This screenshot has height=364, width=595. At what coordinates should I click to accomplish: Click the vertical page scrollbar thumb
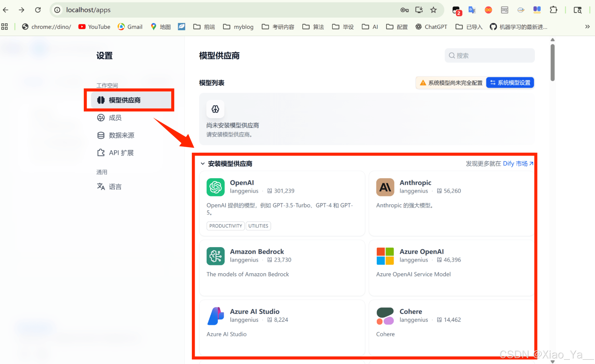(x=552, y=62)
